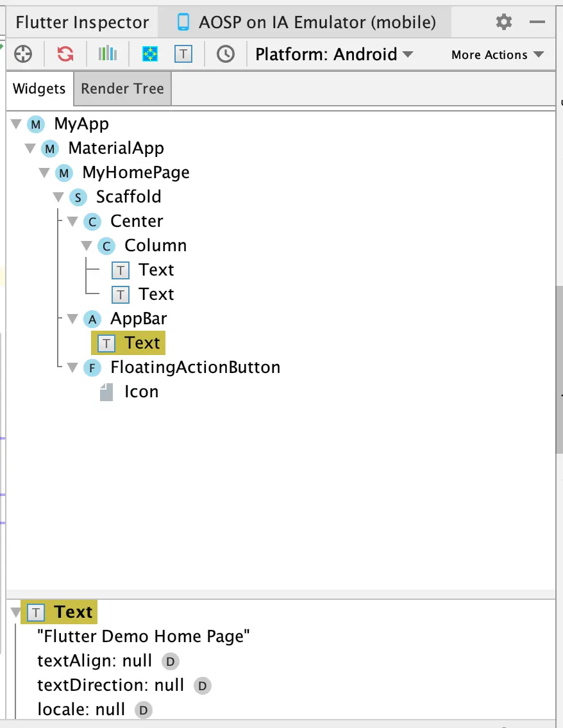The height and width of the screenshot is (728, 563).
Task: Click the red Refresh Tree icon
Action: point(65,54)
